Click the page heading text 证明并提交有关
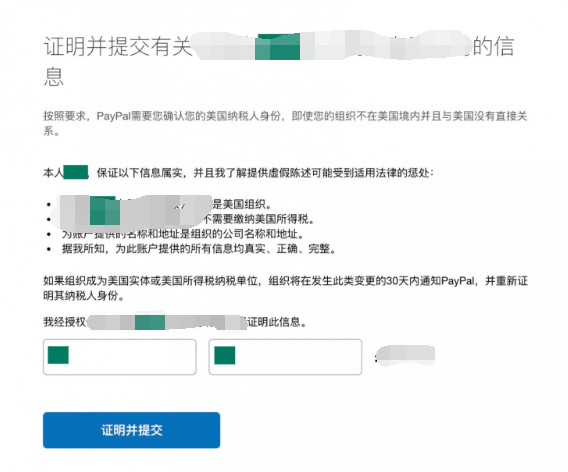This screenshot has height=472, width=568. pos(117,47)
